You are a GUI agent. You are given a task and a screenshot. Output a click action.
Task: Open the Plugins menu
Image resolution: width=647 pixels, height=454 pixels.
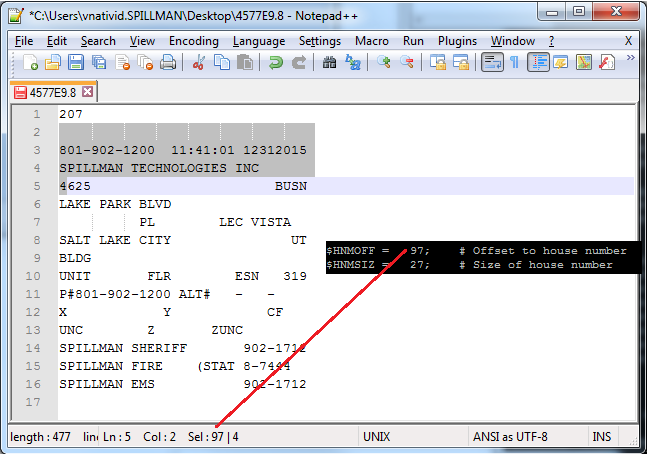click(457, 41)
